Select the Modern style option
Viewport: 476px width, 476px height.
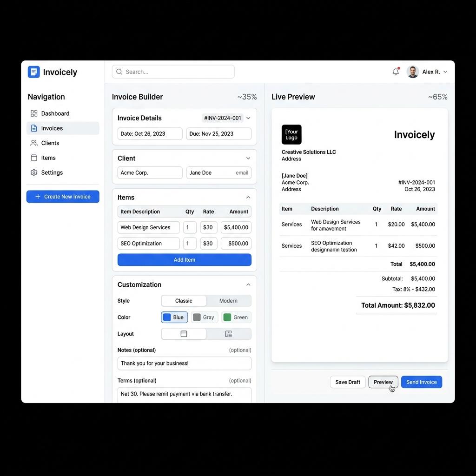pos(228,301)
